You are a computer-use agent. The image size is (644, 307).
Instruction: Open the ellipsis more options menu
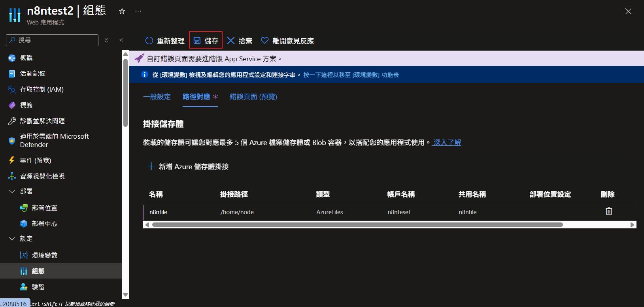[138, 11]
